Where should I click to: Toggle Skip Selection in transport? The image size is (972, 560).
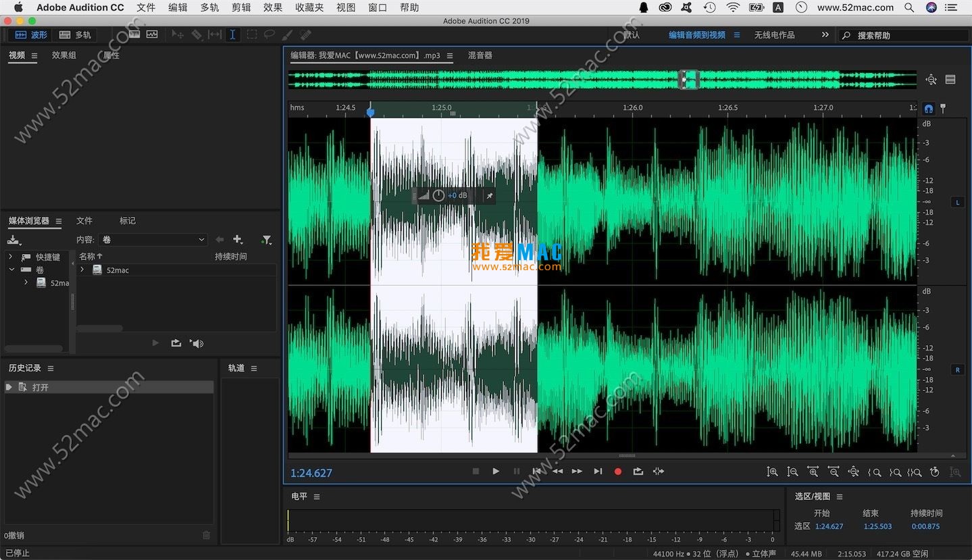coord(659,472)
